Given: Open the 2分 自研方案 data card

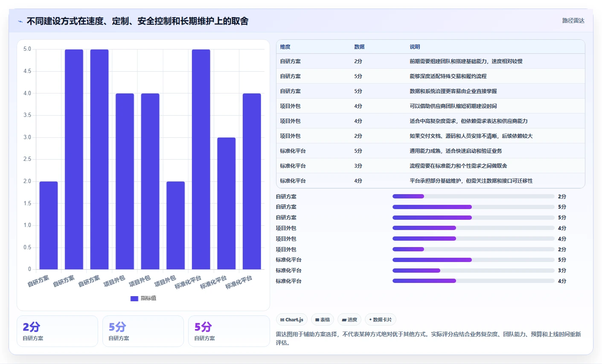Looking at the screenshot, I should 57,331.
